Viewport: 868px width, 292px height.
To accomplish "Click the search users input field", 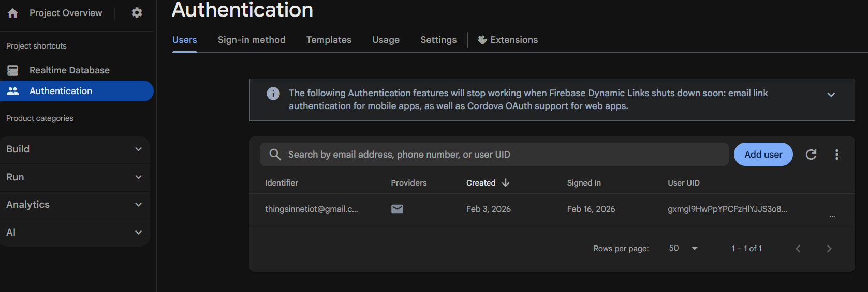I will pyautogui.click(x=494, y=155).
